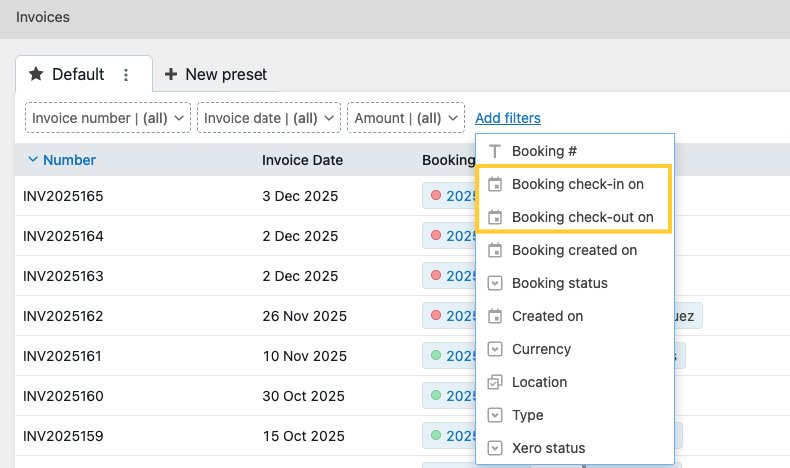Click the plus icon for New preset
790x468 pixels.
pos(171,74)
